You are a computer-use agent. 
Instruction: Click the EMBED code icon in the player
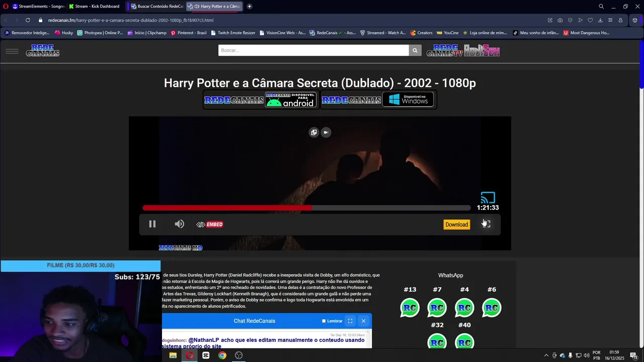(x=210, y=225)
